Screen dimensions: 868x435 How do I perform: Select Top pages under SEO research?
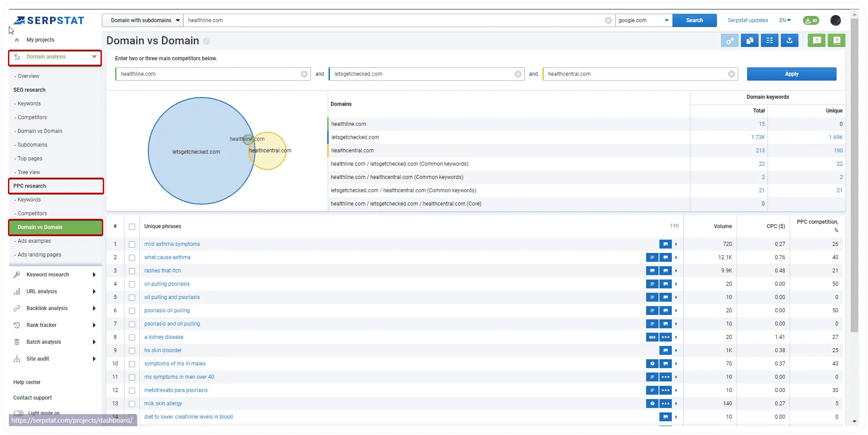click(30, 159)
